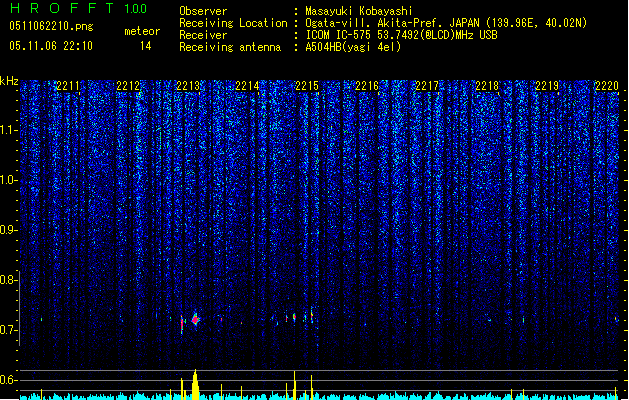Click the Ogata-vill. Akita-Pref. JAPAN location text
629x400 pixels.
[x=446, y=23]
